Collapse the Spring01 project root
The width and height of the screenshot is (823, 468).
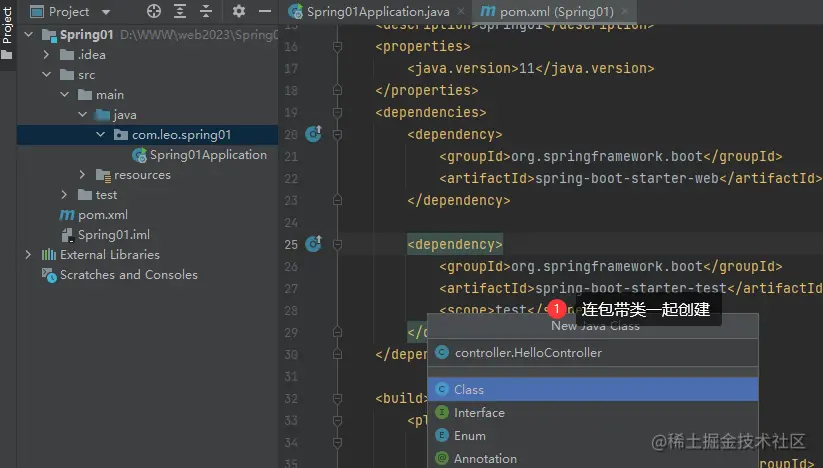pos(29,35)
